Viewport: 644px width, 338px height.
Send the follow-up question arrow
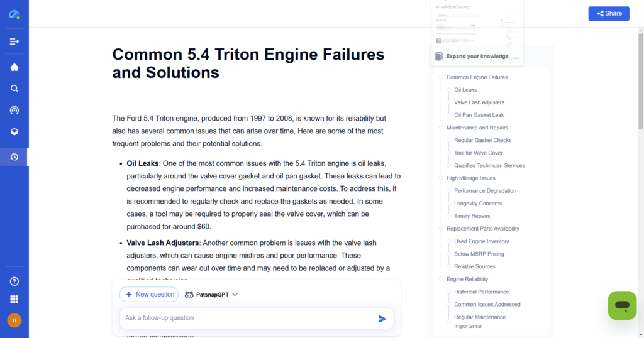pyautogui.click(x=382, y=319)
